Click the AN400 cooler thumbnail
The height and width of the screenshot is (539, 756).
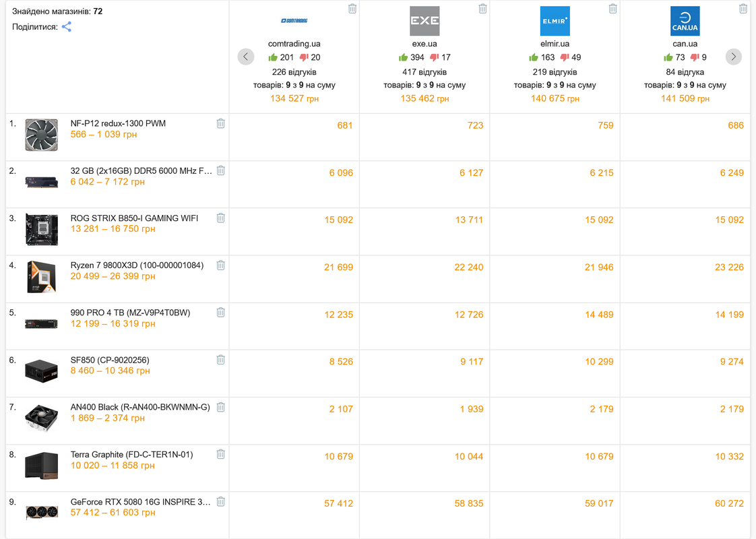click(42, 418)
